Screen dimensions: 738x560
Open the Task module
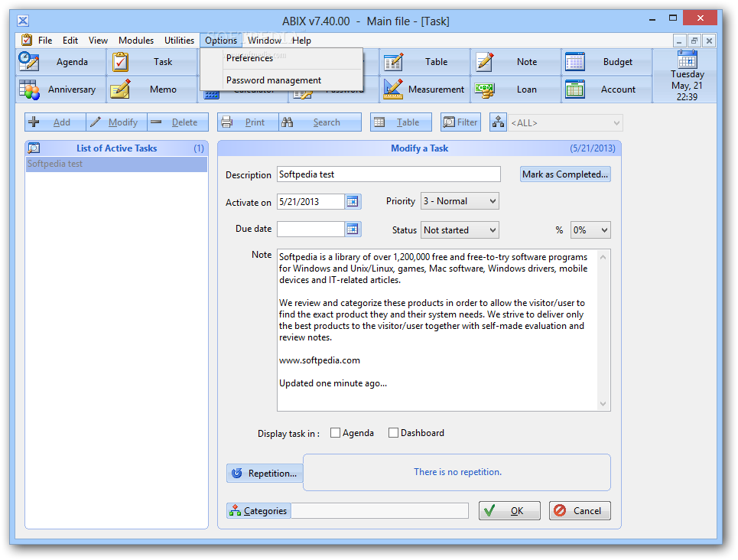[x=151, y=62]
